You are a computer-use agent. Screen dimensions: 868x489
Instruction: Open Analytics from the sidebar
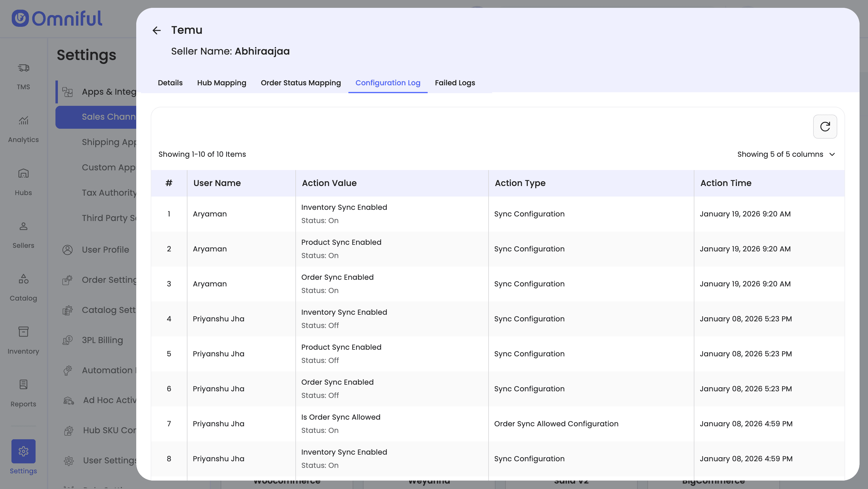(x=23, y=121)
